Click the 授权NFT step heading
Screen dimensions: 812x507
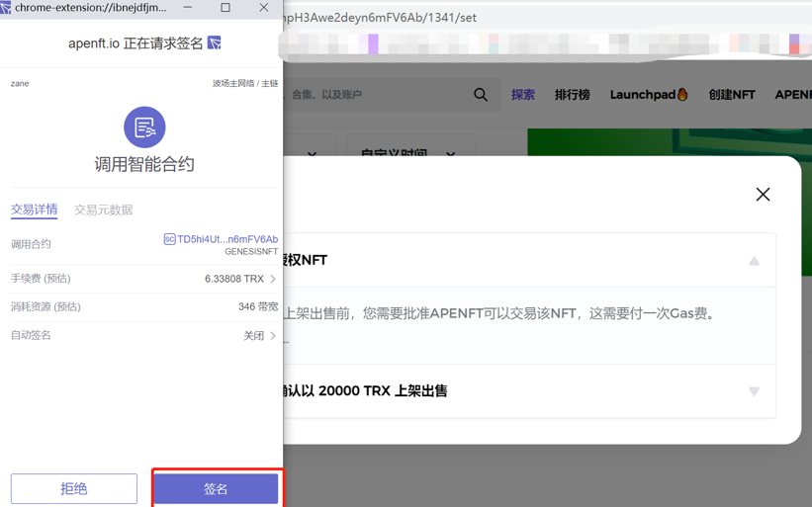[x=305, y=260]
